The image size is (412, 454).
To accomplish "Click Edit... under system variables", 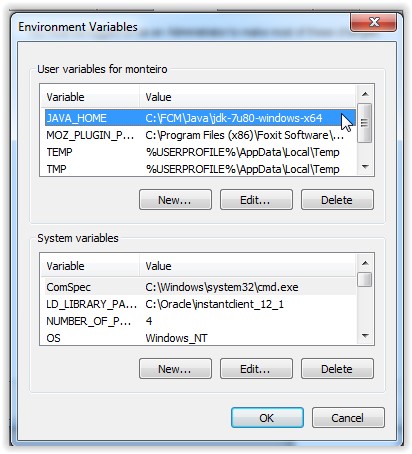I will pos(256,369).
